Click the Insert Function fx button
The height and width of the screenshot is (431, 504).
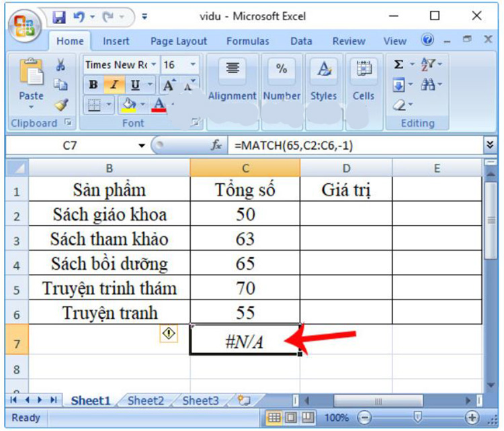pos(216,145)
